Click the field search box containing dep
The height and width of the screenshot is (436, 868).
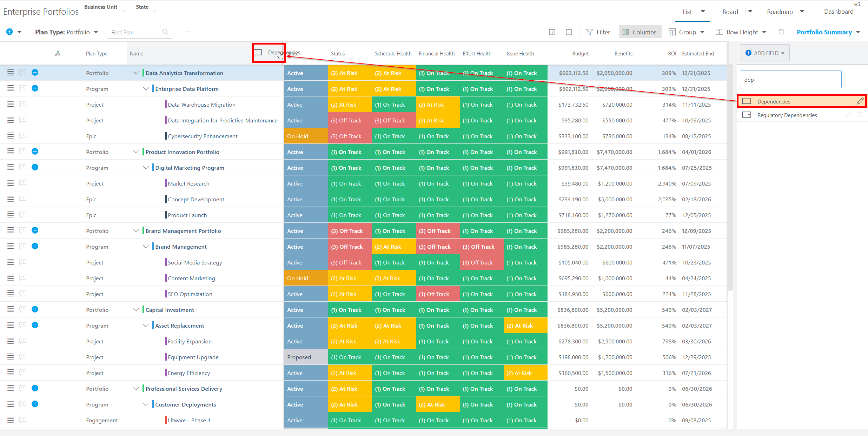click(x=790, y=80)
